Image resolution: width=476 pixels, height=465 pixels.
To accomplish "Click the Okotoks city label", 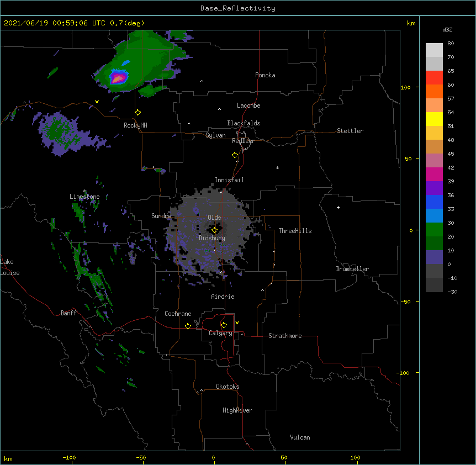I will click(228, 387).
